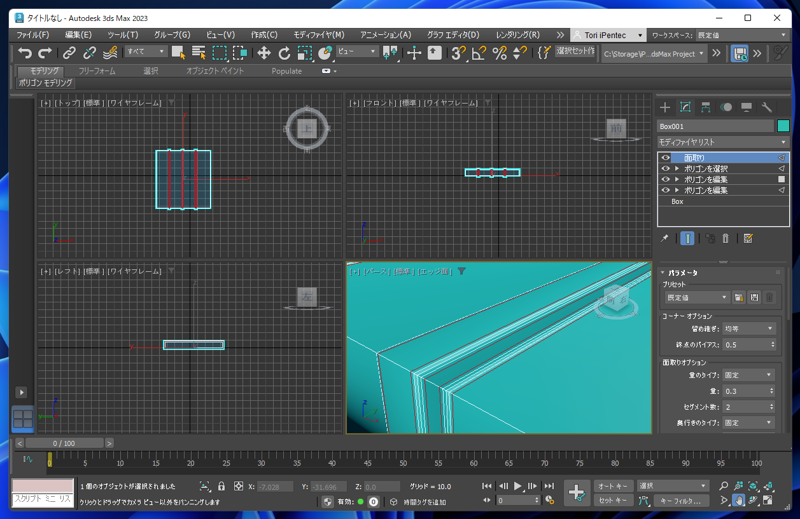Image resolution: width=800 pixels, height=519 pixels.
Task: Open the 留め継ぎ miter type dropdown
Action: [x=749, y=329]
